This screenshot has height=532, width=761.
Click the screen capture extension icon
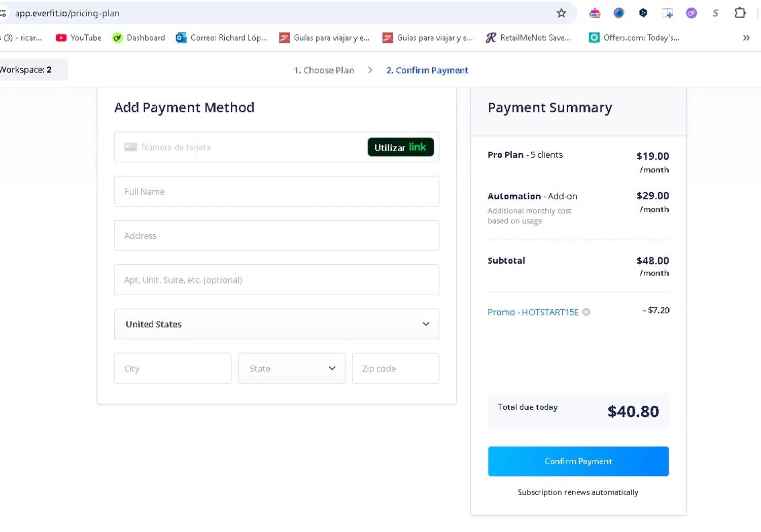(667, 13)
